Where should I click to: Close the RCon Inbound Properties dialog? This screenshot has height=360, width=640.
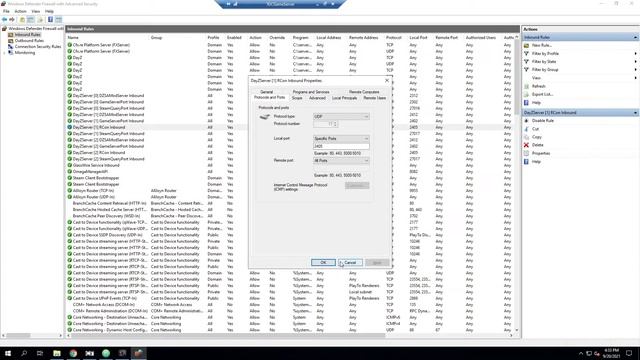click(387, 80)
